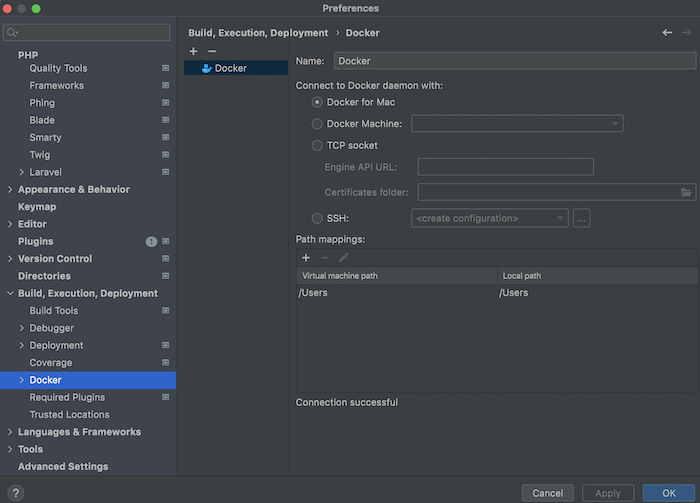Expand the Docker node in sidebar
Screen dimensions: 700x503
click(x=21, y=380)
